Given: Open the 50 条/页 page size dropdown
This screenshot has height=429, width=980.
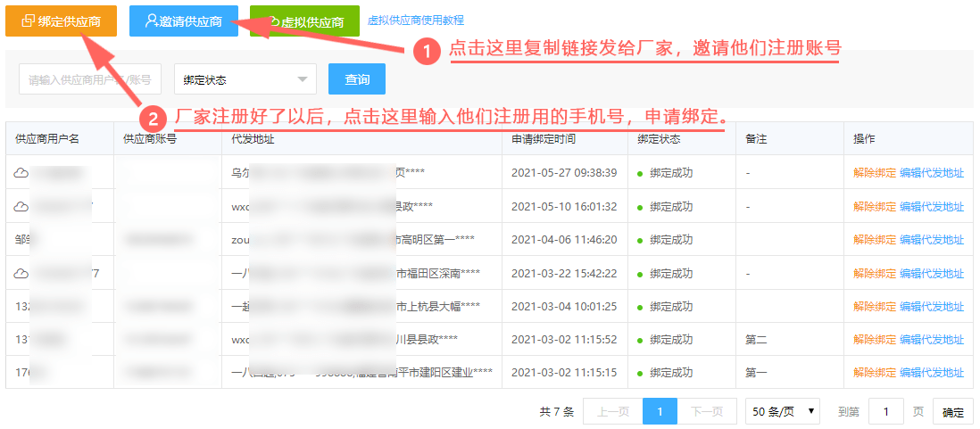Looking at the screenshot, I should pyautogui.click(x=783, y=411).
